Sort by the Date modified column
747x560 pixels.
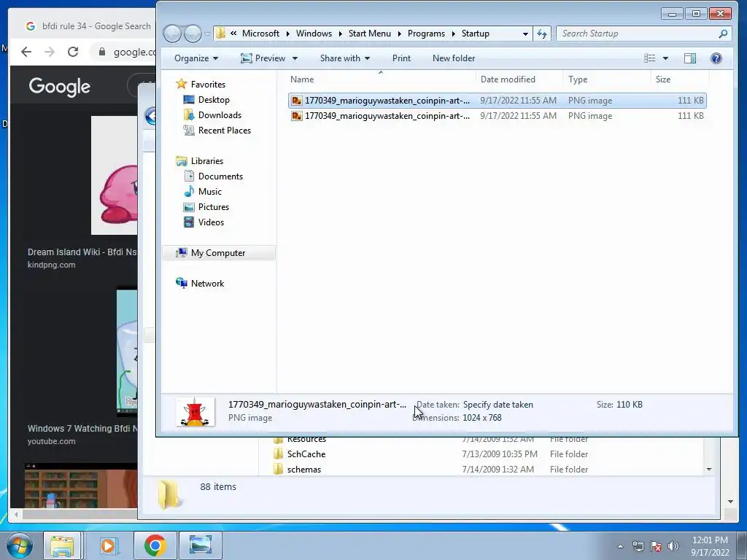519,79
